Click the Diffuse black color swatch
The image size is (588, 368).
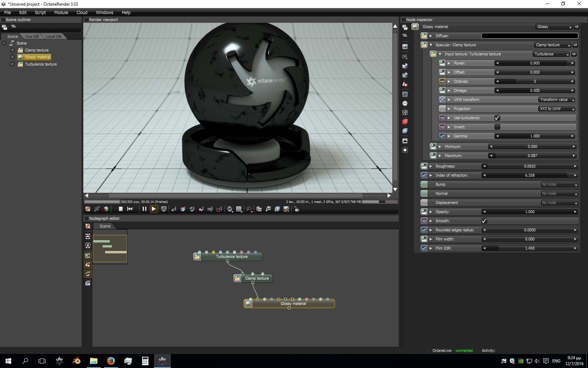(x=530, y=36)
